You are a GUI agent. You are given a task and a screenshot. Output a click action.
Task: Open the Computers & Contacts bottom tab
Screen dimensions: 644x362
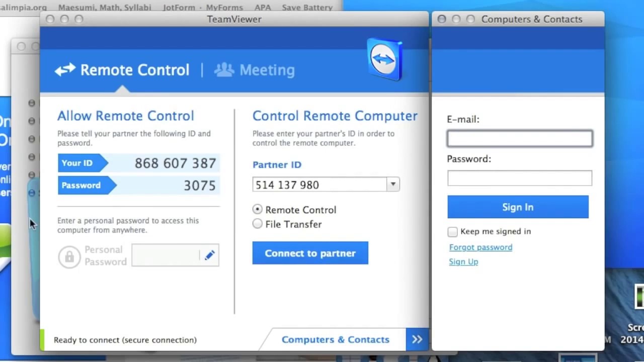tap(335, 339)
